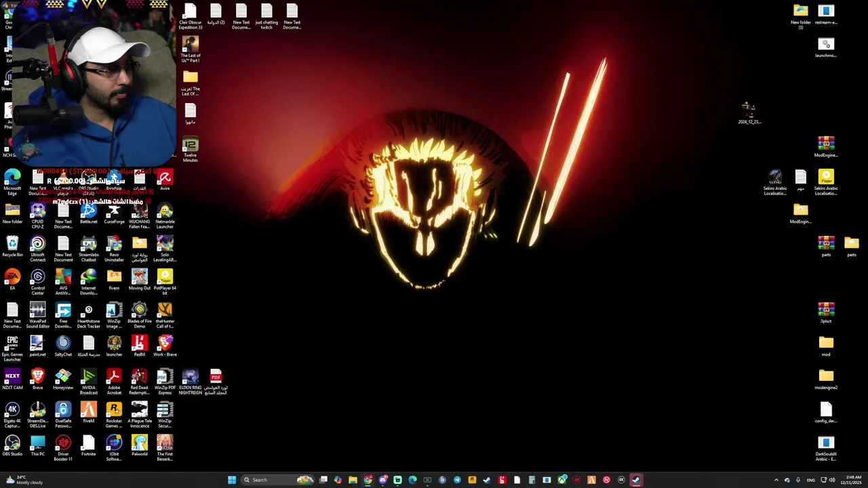Open the Windows Start menu
The height and width of the screenshot is (488, 868).
[x=232, y=480]
